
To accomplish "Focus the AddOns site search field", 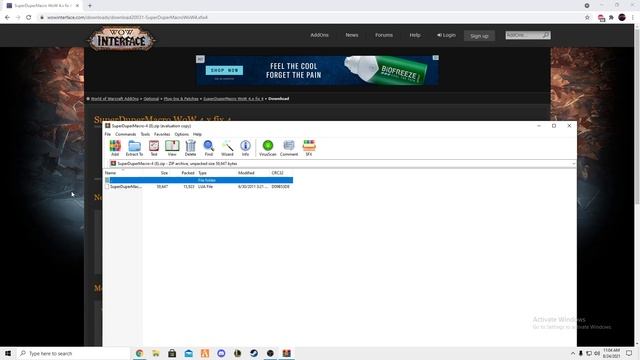I will pos(523,36).
